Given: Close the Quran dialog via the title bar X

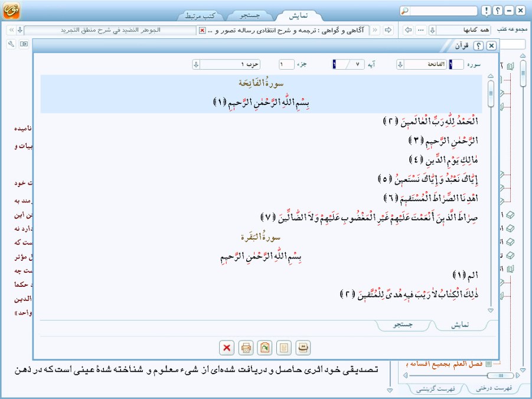Looking at the screenshot, I should point(491,45).
